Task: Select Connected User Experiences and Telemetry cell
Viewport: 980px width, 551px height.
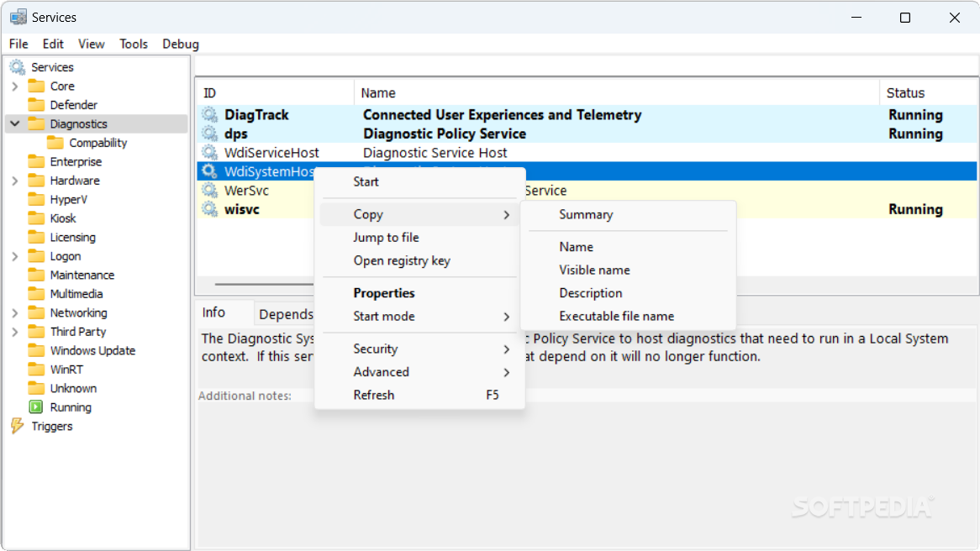Action: point(503,114)
